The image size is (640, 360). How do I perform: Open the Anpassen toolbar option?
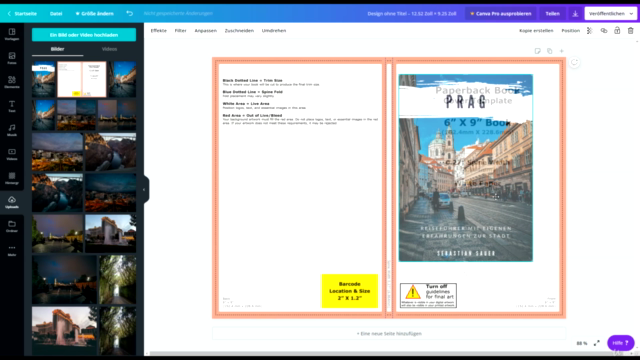click(x=206, y=31)
